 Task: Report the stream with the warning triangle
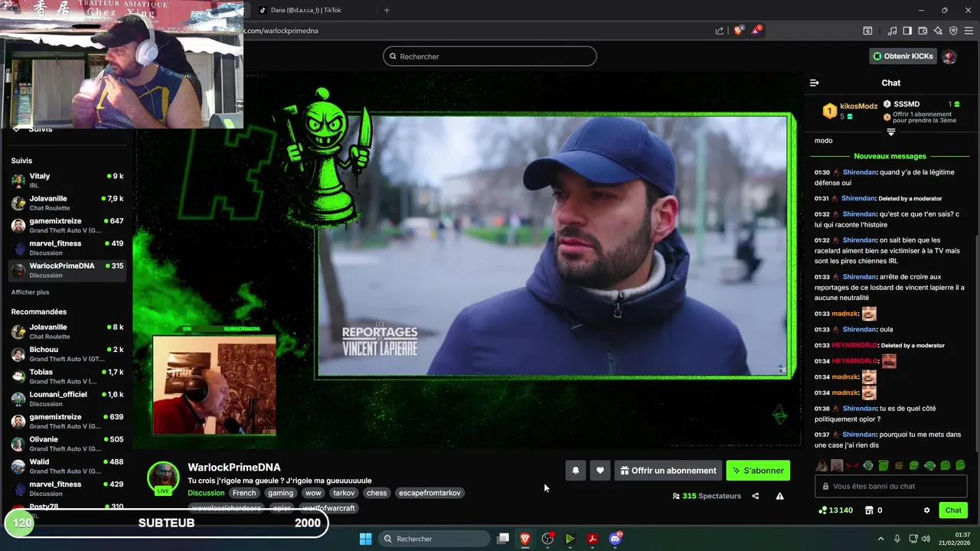click(779, 496)
